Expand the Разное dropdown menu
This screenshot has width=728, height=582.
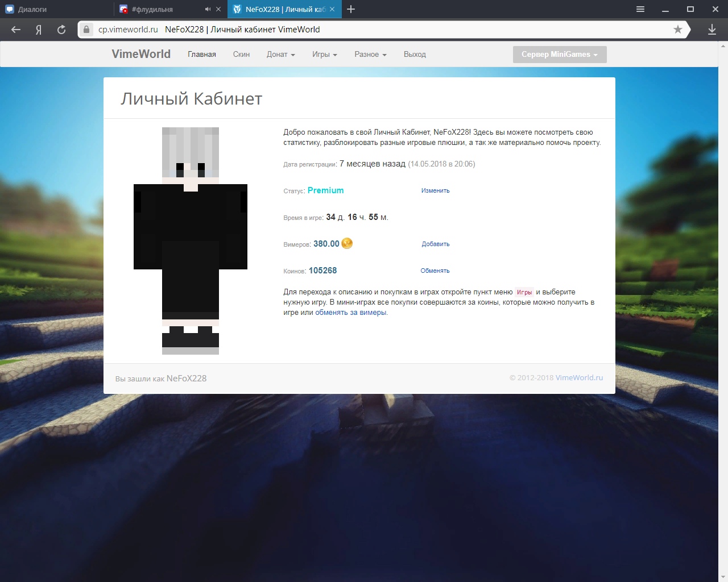(370, 55)
